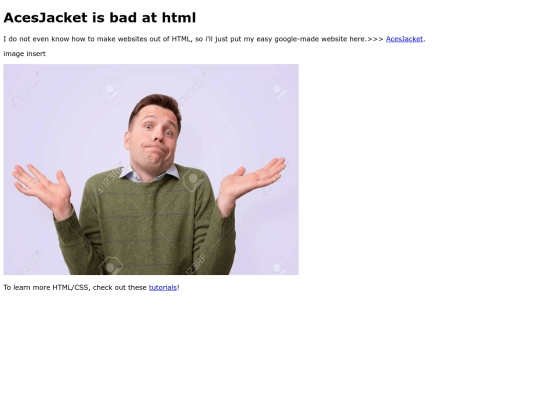Click the blue shirt collar in the photo
Viewport: 540px width, 405px height.
coord(149,173)
